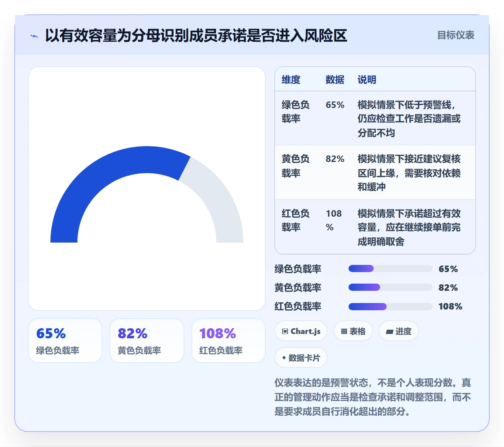Select the table description starting "模拟情景下低于预警线"
This screenshot has height=447, width=504.
tap(409, 119)
